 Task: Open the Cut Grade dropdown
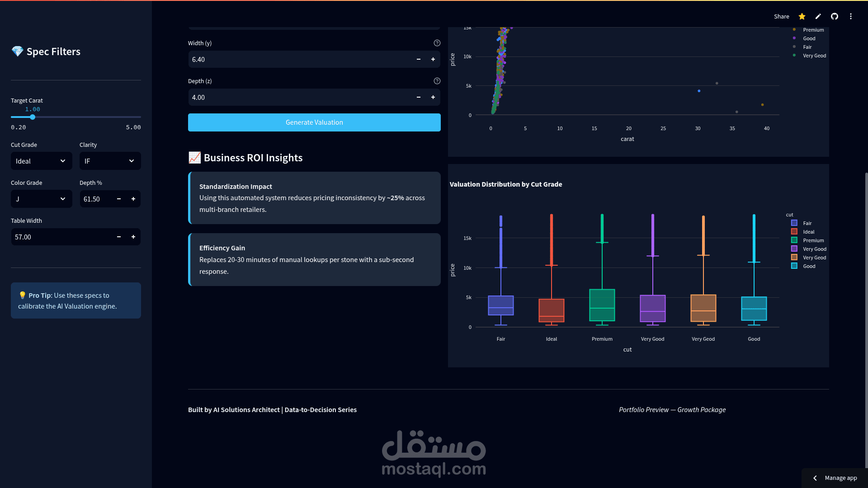click(x=41, y=161)
